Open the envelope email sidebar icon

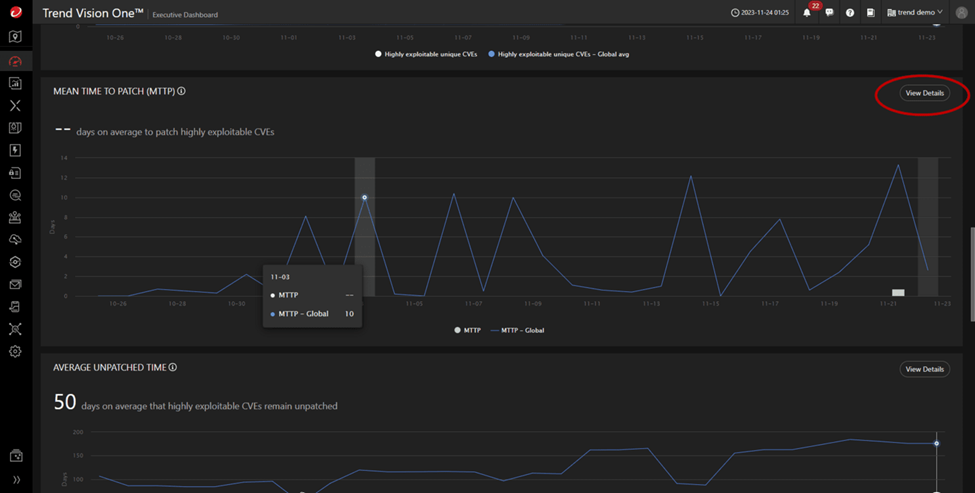click(15, 285)
